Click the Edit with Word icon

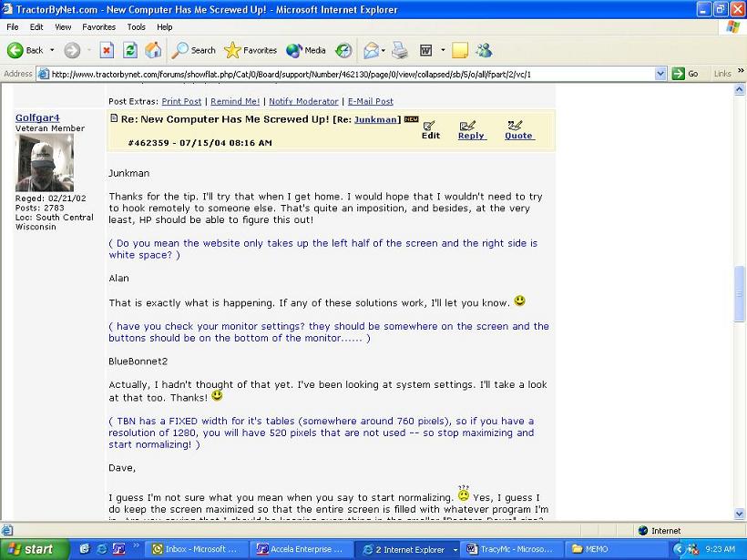tap(426, 50)
